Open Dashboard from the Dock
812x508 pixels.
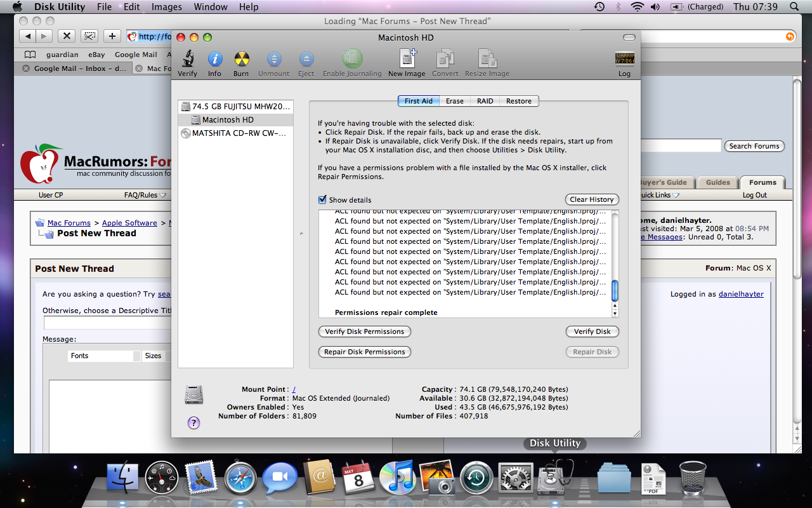click(161, 477)
